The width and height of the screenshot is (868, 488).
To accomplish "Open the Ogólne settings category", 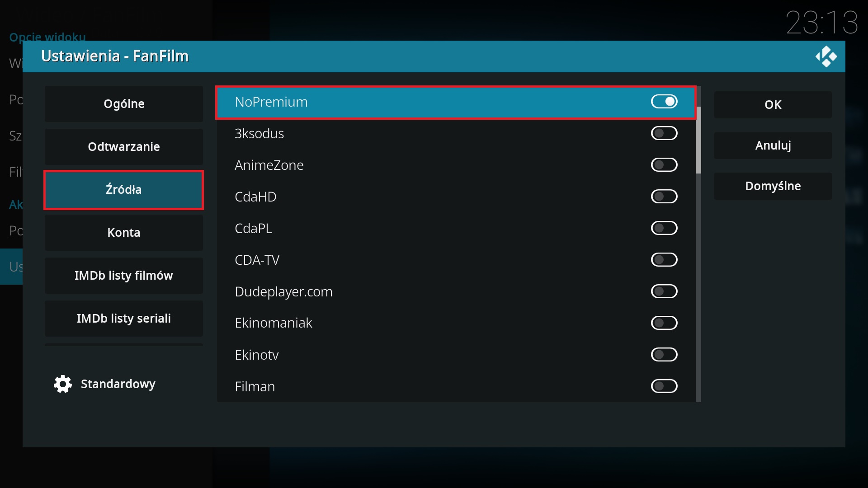I will (x=124, y=104).
